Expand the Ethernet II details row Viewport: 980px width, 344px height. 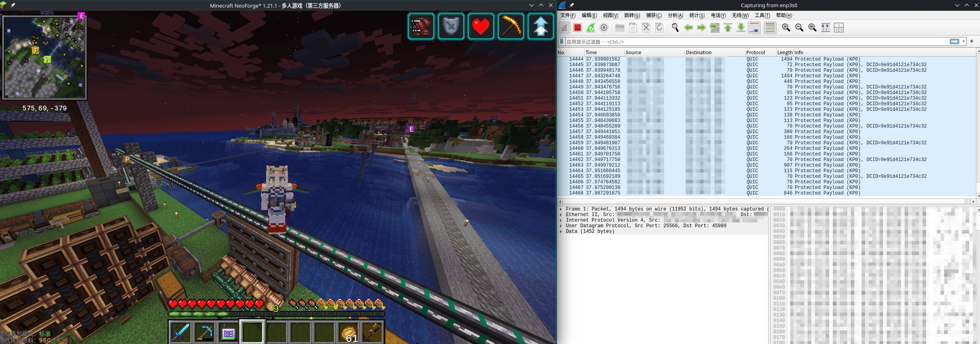561,214
